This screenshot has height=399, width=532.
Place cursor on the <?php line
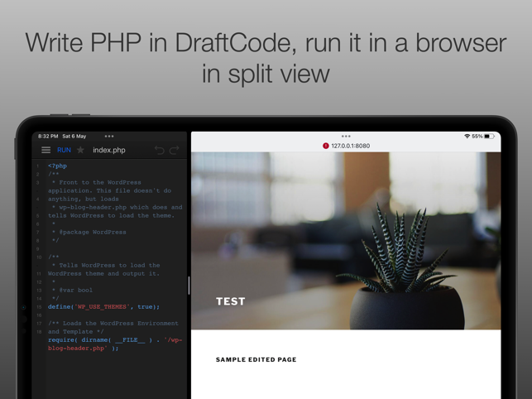57,166
